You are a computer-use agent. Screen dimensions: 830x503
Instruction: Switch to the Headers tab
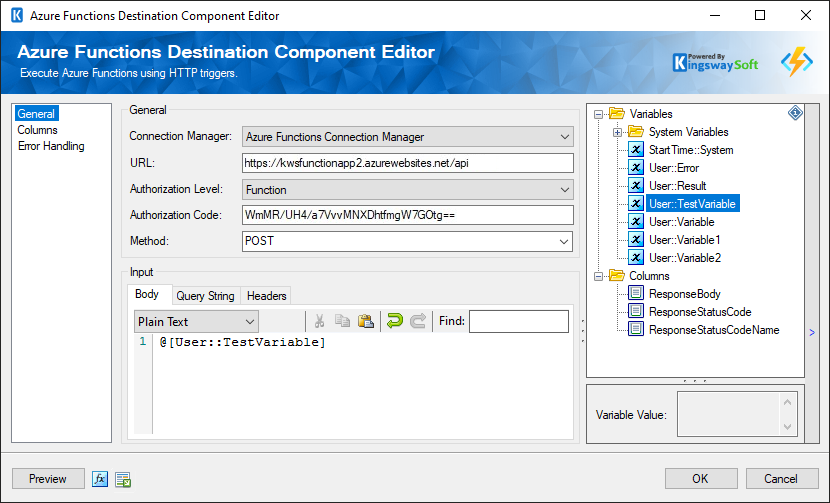267,296
